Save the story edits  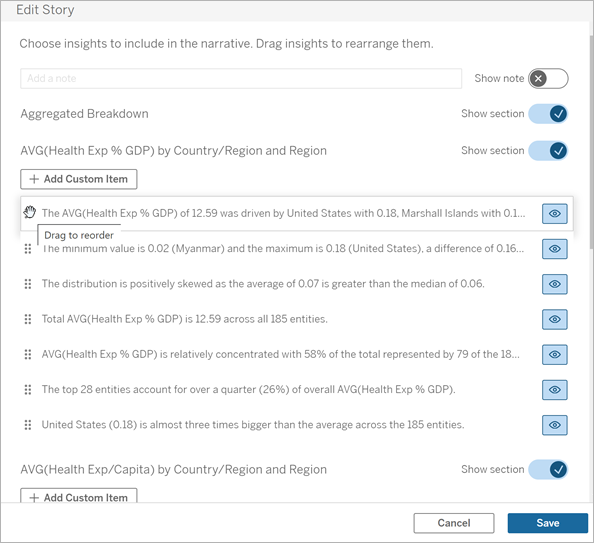tap(548, 523)
